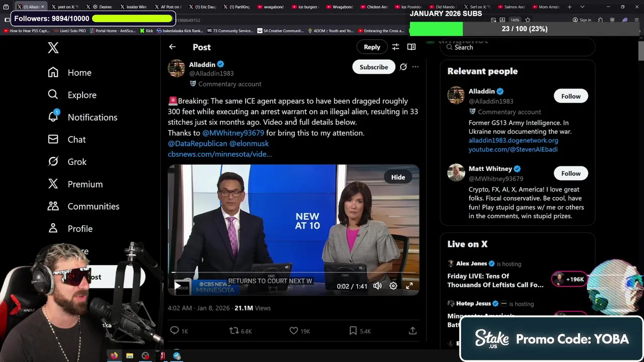Bookmark this page with the star icon
The width and height of the screenshot is (644, 362).
pyautogui.click(x=528, y=20)
